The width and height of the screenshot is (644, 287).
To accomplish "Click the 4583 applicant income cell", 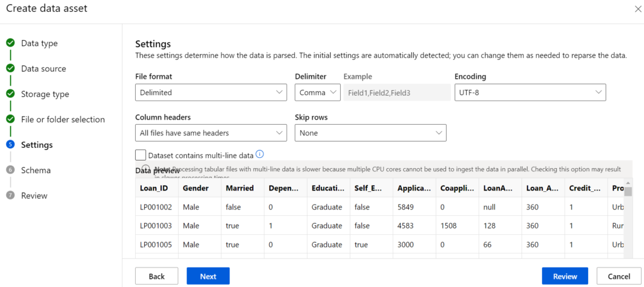I will 414,226.
